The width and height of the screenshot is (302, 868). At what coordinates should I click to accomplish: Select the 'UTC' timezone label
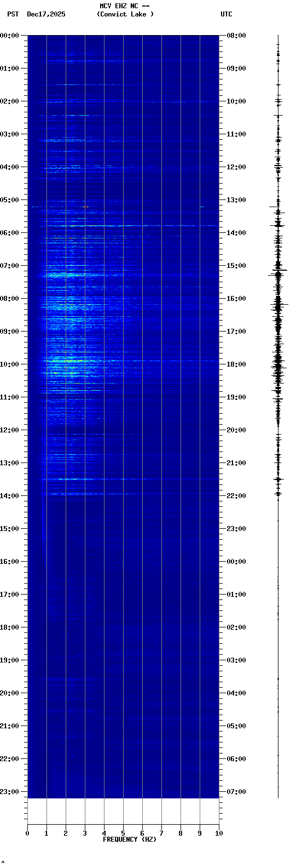(226, 14)
